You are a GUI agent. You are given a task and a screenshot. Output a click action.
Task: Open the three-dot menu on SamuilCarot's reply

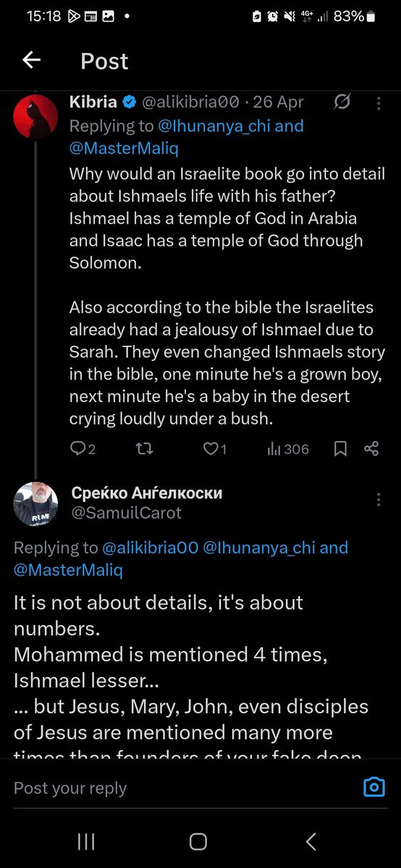[378, 500]
